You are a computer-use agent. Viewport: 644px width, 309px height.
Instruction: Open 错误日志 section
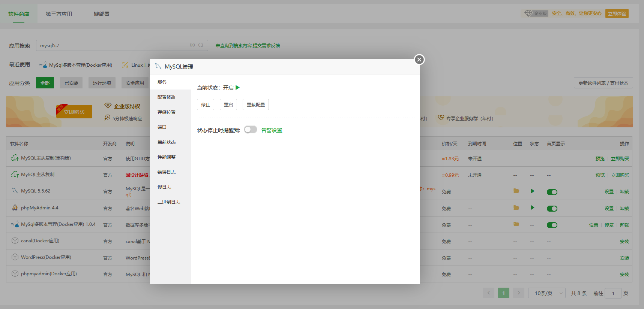[x=171, y=172]
